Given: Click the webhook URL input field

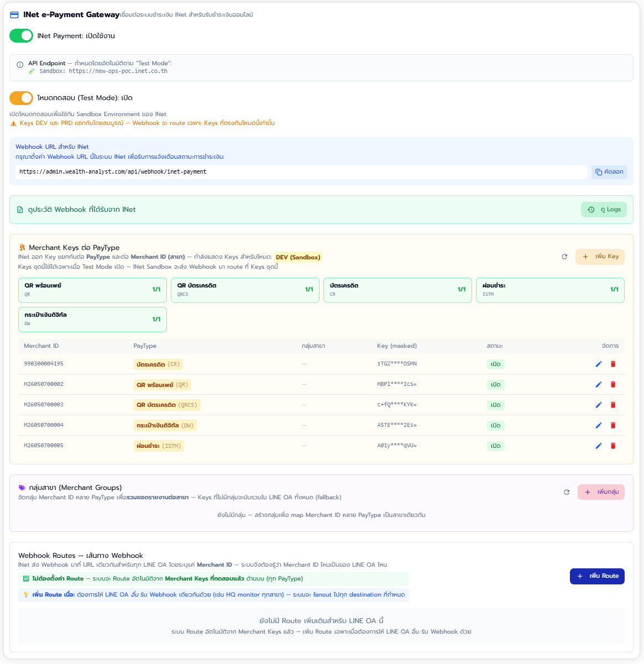Looking at the screenshot, I should [x=301, y=172].
